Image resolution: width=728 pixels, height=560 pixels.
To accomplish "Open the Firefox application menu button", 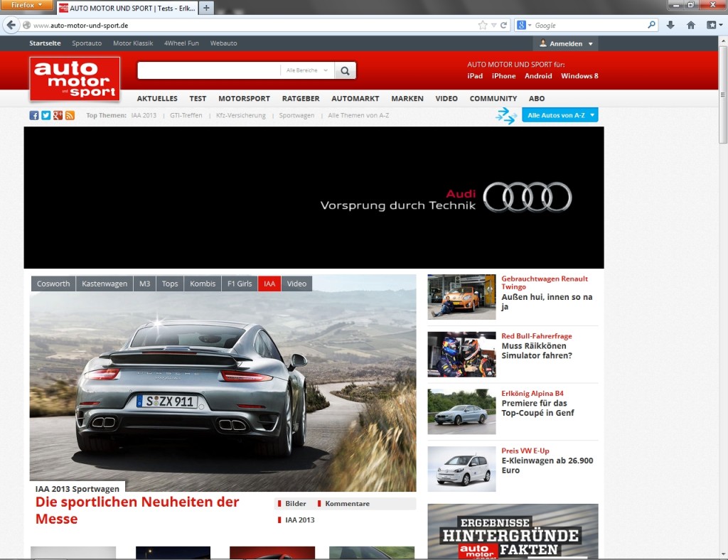I will [26, 5].
